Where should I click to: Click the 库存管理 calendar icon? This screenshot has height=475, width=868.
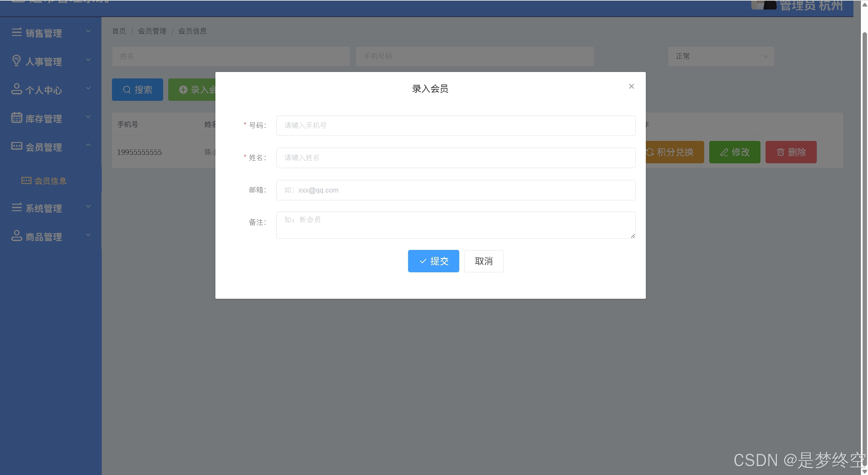coord(17,117)
